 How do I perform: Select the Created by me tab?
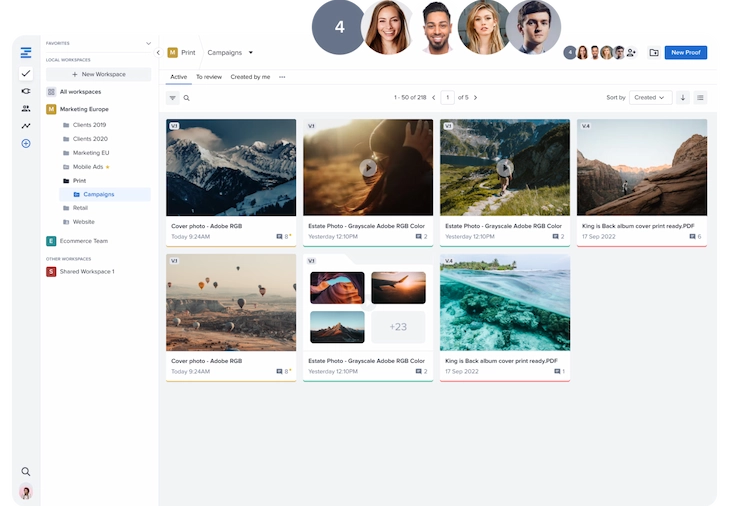click(x=250, y=76)
